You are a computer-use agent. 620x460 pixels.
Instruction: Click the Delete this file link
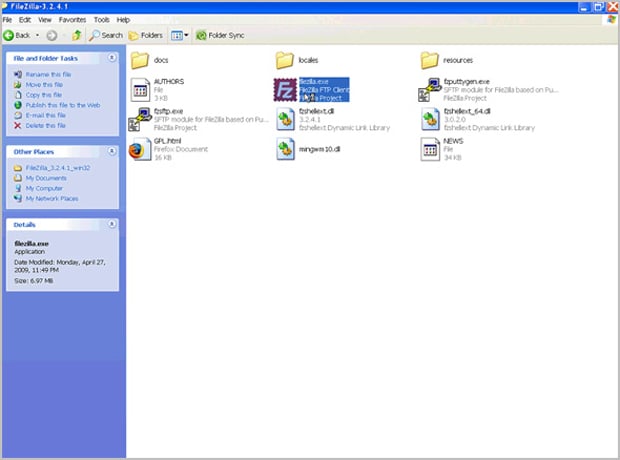[46, 125]
